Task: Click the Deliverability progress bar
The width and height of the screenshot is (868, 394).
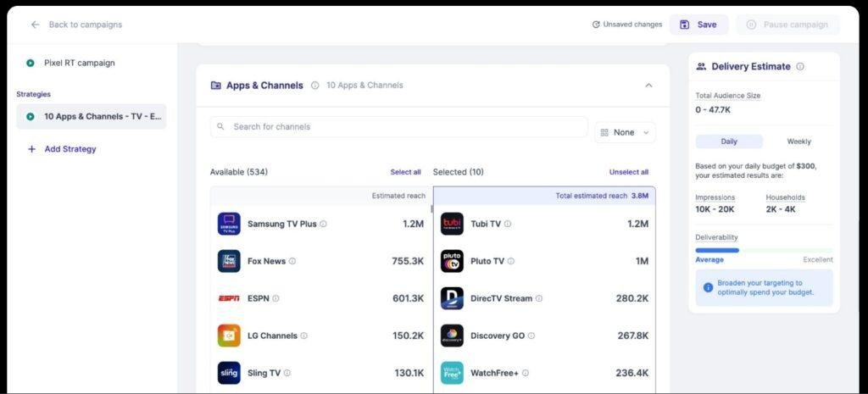Action: [x=764, y=250]
